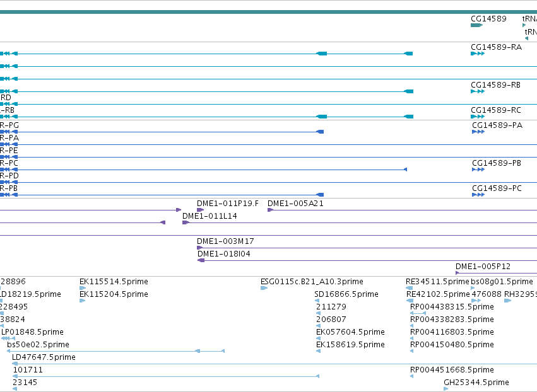Select the CG14589-PB protein label
Image resolution: width=537 pixels, height=392 pixels.
(497, 163)
